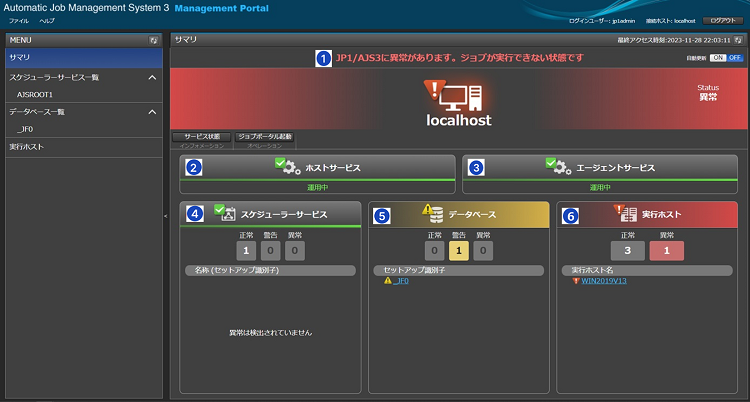Screen dimensions: 750x402
Task: Select サマリ in the menu
Action: [x=84, y=57]
